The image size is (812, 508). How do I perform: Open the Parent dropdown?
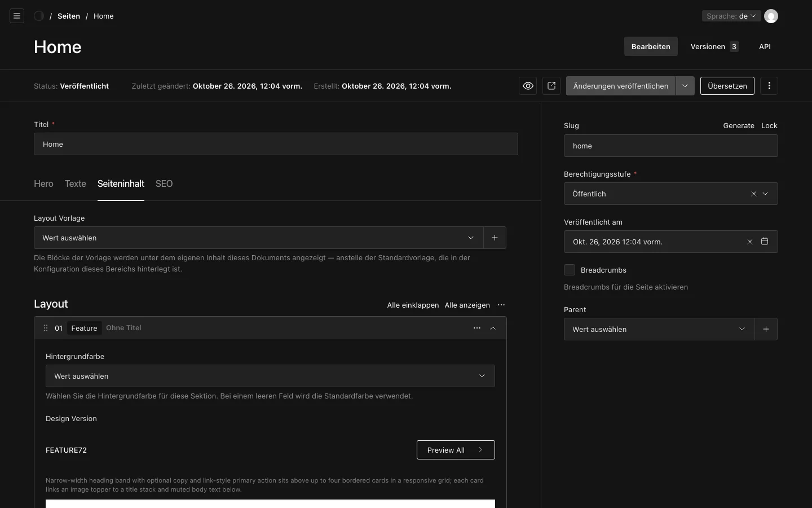[659, 329]
